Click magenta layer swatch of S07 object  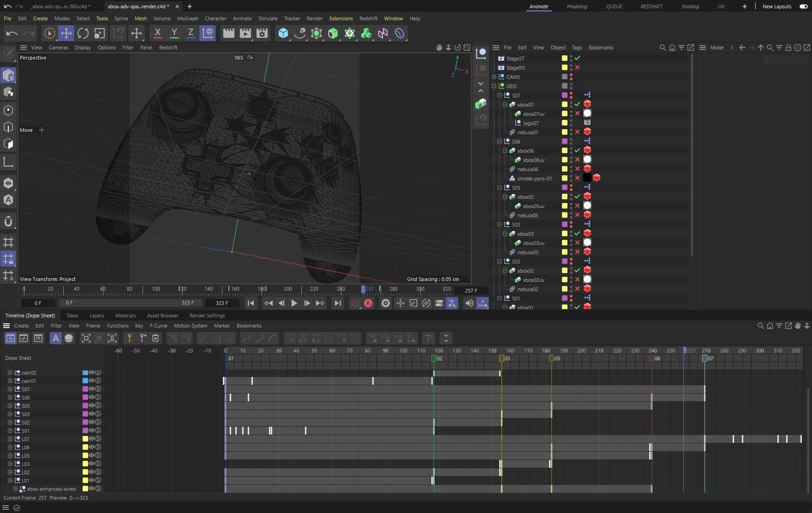[x=564, y=95]
